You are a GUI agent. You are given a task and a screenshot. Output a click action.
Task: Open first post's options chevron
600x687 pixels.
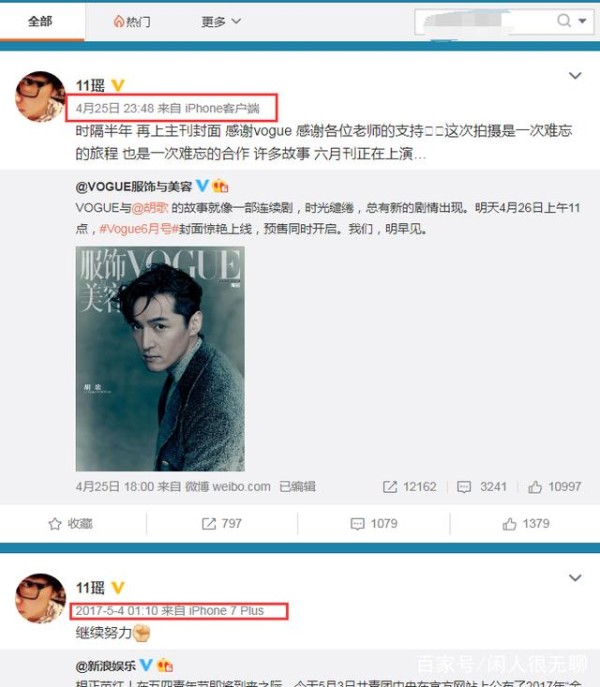(575, 75)
